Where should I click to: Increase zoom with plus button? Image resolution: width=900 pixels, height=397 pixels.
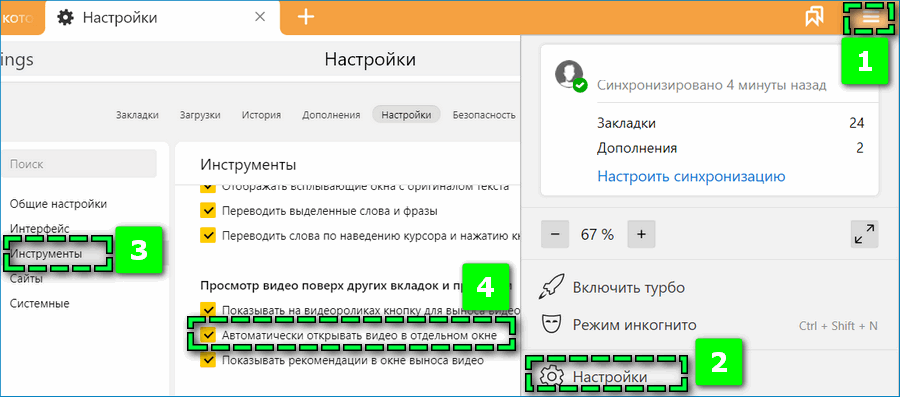(x=642, y=234)
